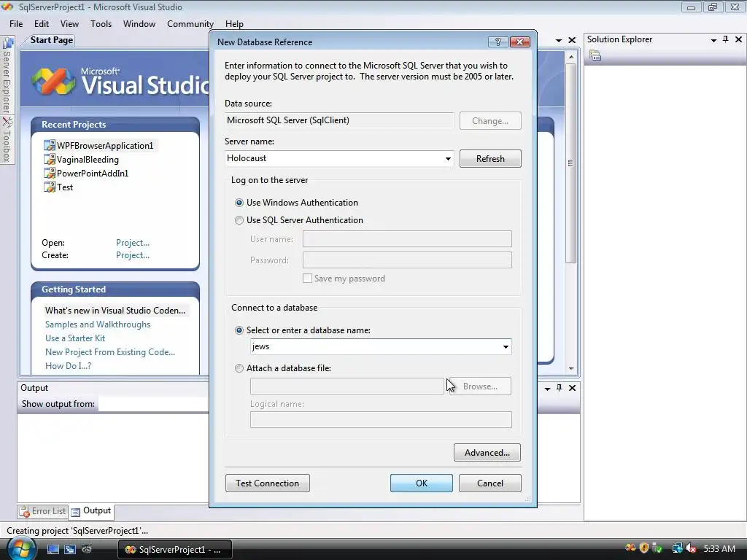Open the active files dropdown arrow near Start Page
The height and width of the screenshot is (560, 747).
tap(559, 41)
